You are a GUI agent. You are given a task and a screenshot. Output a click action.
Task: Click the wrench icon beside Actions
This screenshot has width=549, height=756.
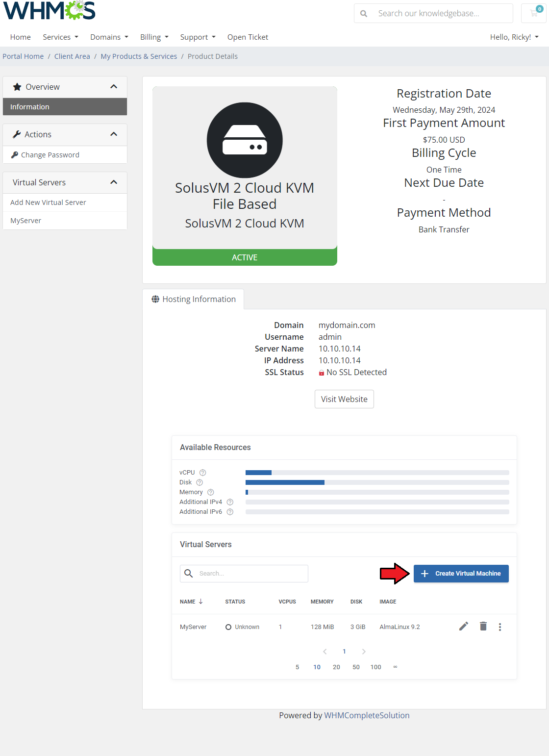tap(17, 134)
